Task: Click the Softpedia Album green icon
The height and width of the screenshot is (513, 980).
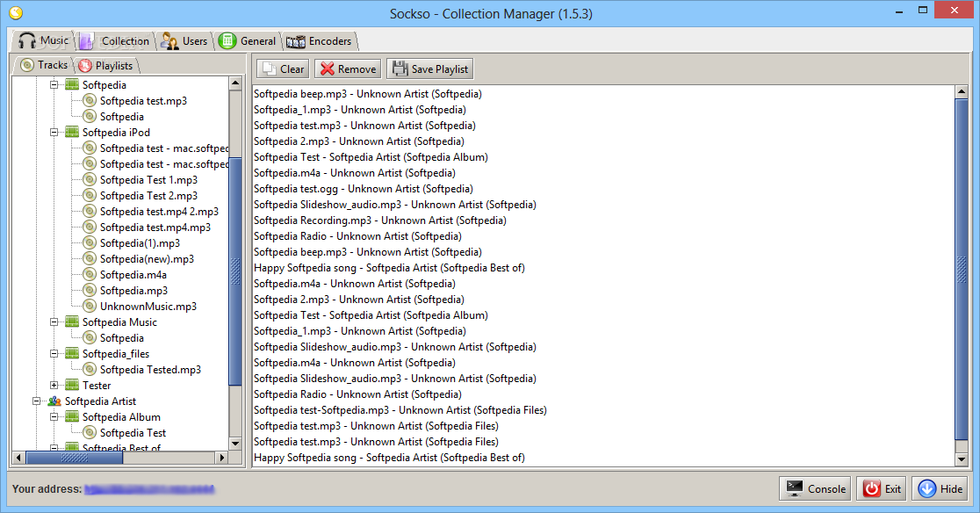Action: point(73,416)
